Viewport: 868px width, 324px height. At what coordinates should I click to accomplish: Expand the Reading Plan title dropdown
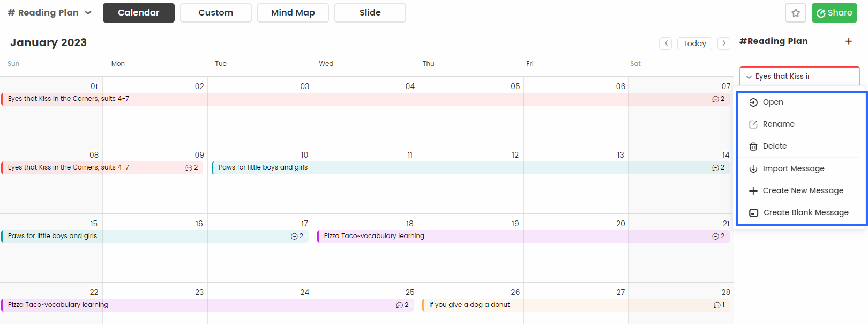pos(88,13)
